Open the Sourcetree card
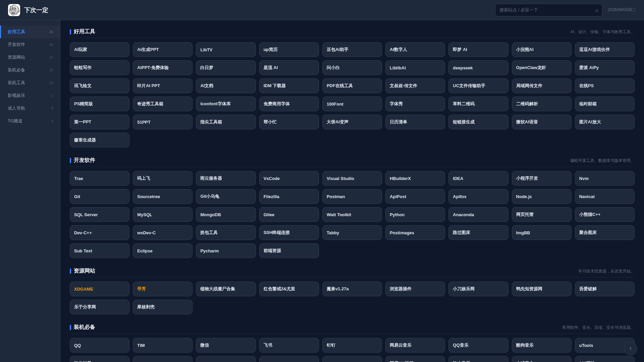 pos(163,196)
